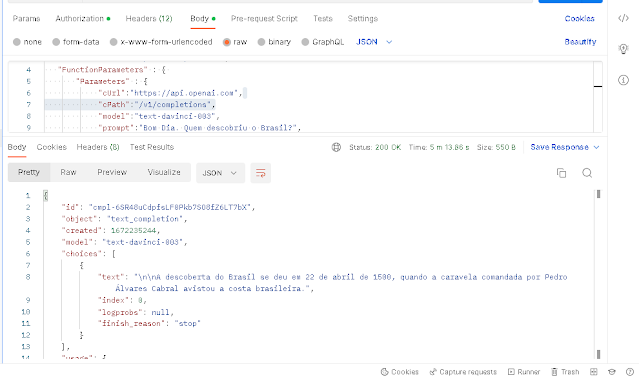Click the "cUrl" line in request body

pyautogui.click(x=170, y=93)
